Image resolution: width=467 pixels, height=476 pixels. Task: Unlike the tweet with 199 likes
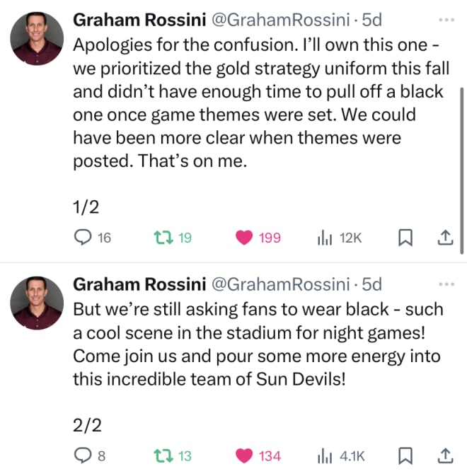click(258, 238)
